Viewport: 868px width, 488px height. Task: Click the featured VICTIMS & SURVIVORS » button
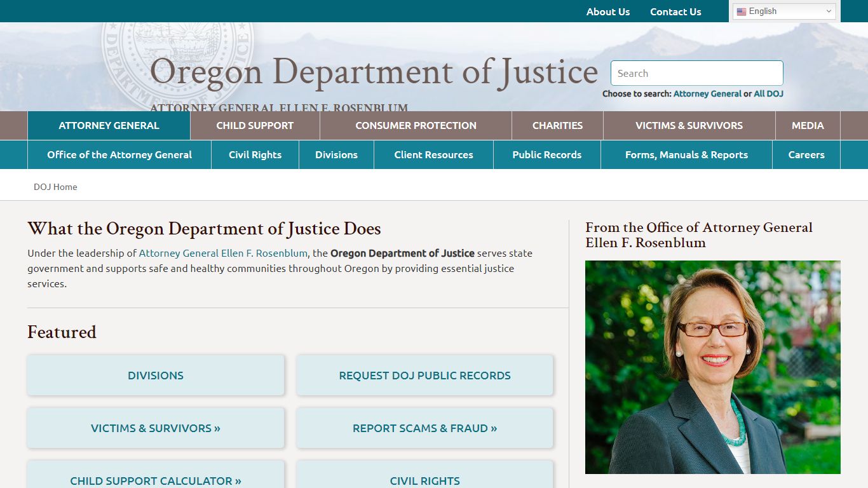156,428
